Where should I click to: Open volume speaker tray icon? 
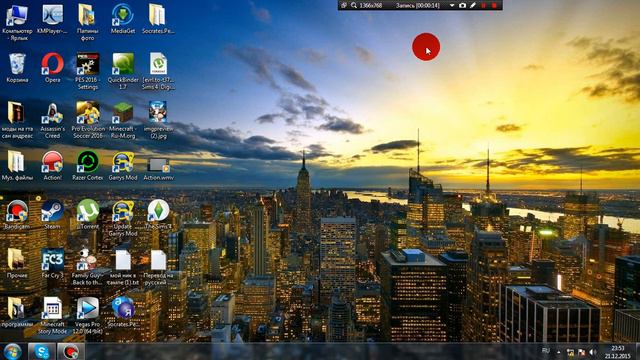pyautogui.click(x=593, y=352)
